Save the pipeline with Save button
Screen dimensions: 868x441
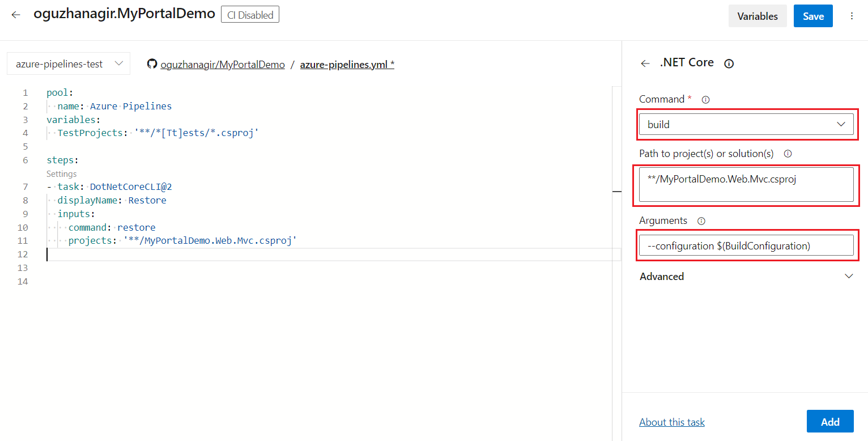click(x=813, y=16)
